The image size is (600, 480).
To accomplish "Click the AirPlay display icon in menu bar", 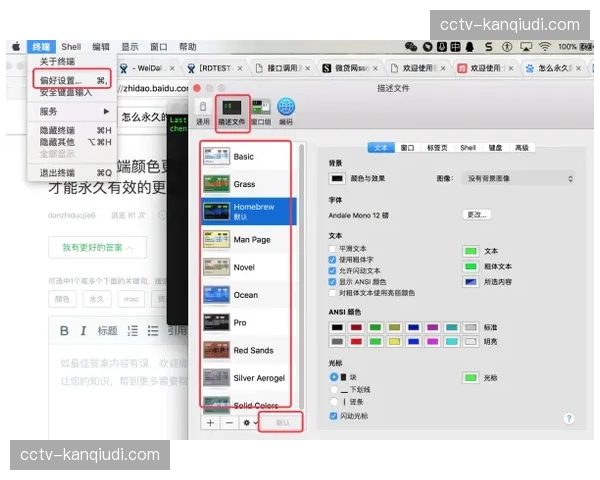I will (x=526, y=47).
